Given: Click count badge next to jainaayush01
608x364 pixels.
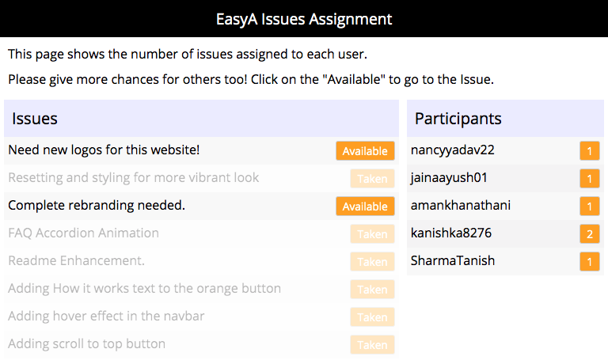Looking at the screenshot, I should click(589, 179).
